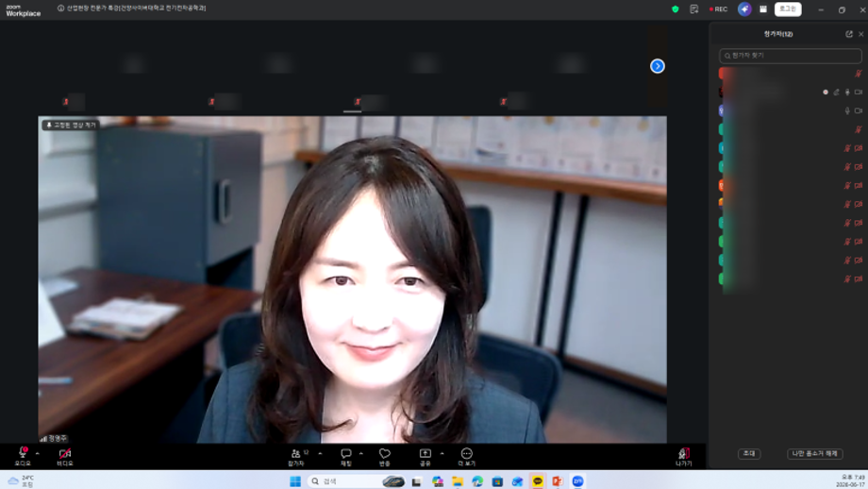Open the Windows Start menu
The image size is (868, 489).
click(295, 481)
